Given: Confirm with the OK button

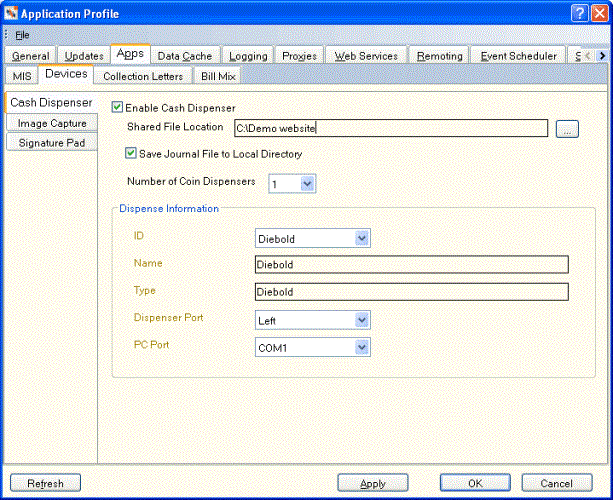Looking at the screenshot, I should point(475,483).
